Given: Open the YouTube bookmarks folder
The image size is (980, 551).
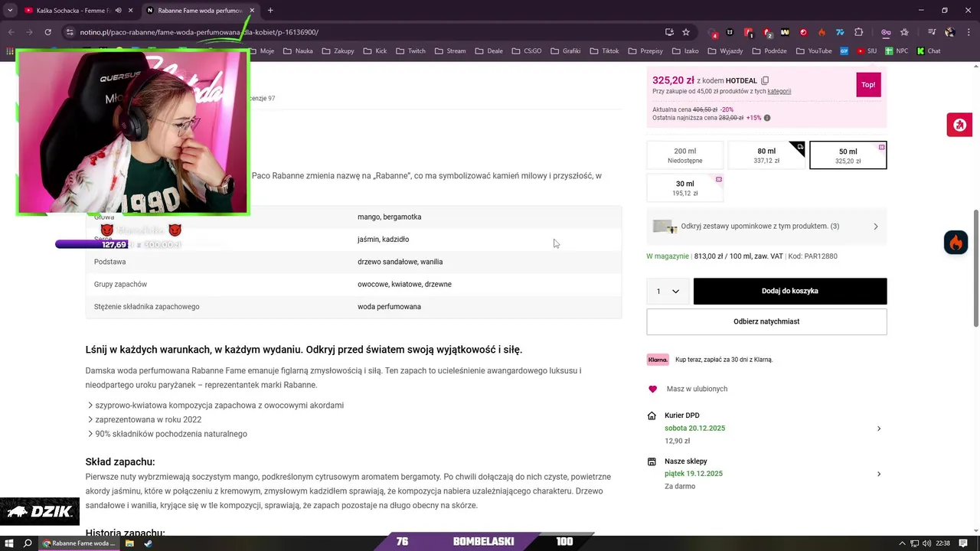Looking at the screenshot, I should [x=814, y=51].
